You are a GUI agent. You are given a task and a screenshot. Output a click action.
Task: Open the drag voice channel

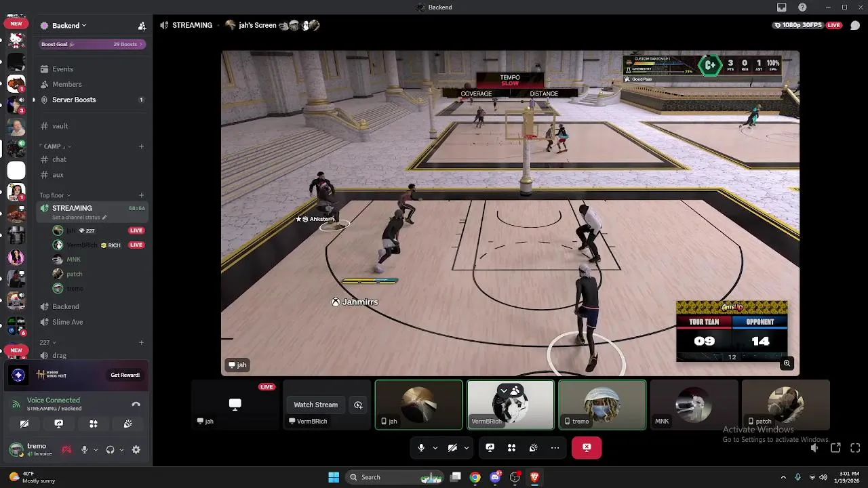[92, 355]
